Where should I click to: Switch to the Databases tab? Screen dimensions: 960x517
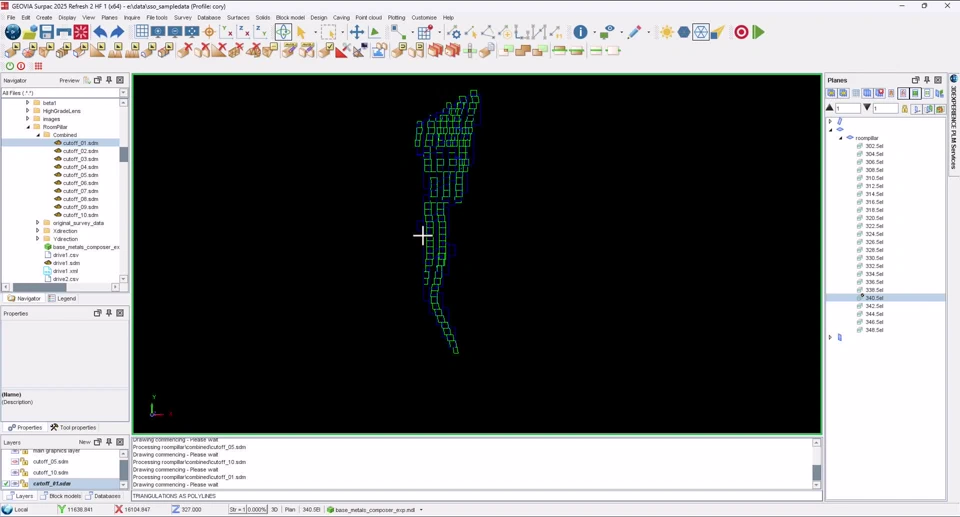104,496
